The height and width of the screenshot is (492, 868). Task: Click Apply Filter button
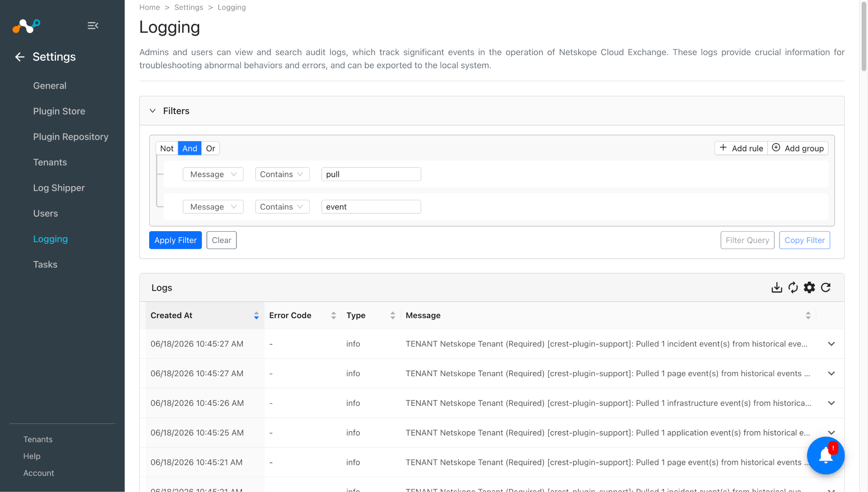175,240
